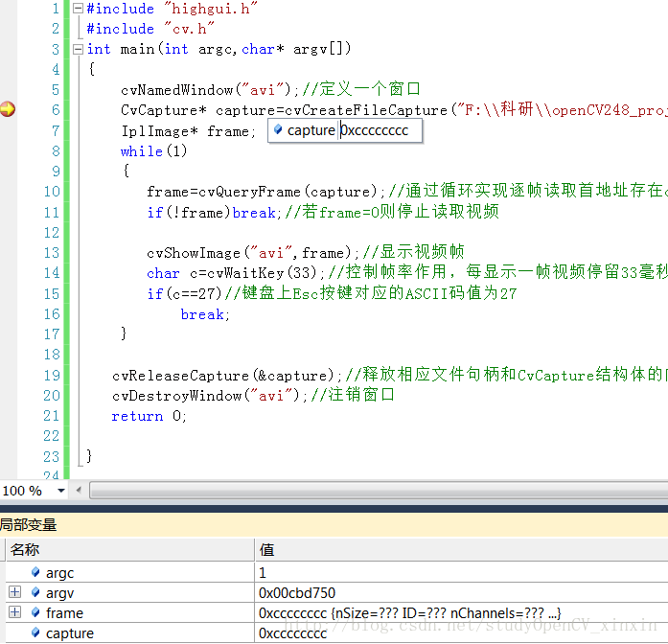Click the return statement on line 21
Image resolution: width=668 pixels, height=644 pixels.
(150, 416)
